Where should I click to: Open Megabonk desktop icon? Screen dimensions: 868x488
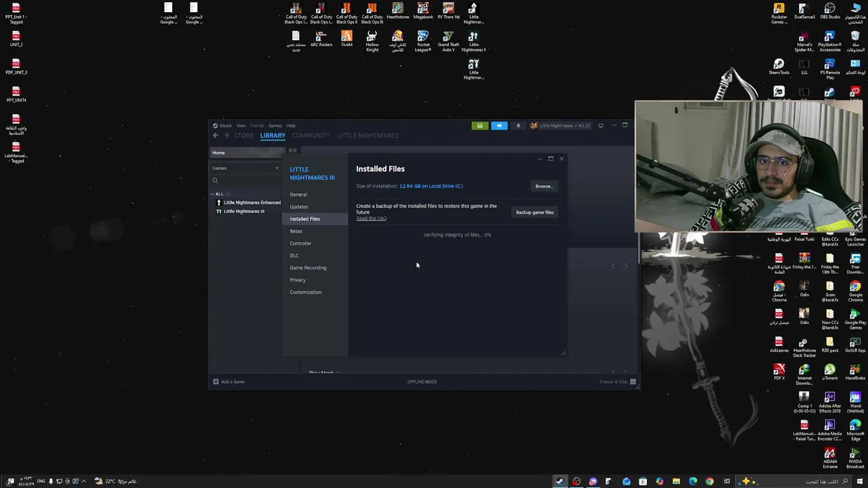coord(423,12)
